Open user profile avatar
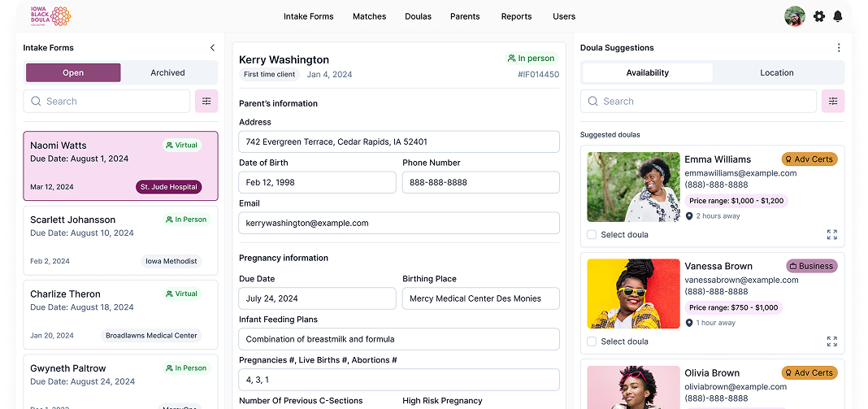This screenshot has height=409, width=868. [794, 16]
